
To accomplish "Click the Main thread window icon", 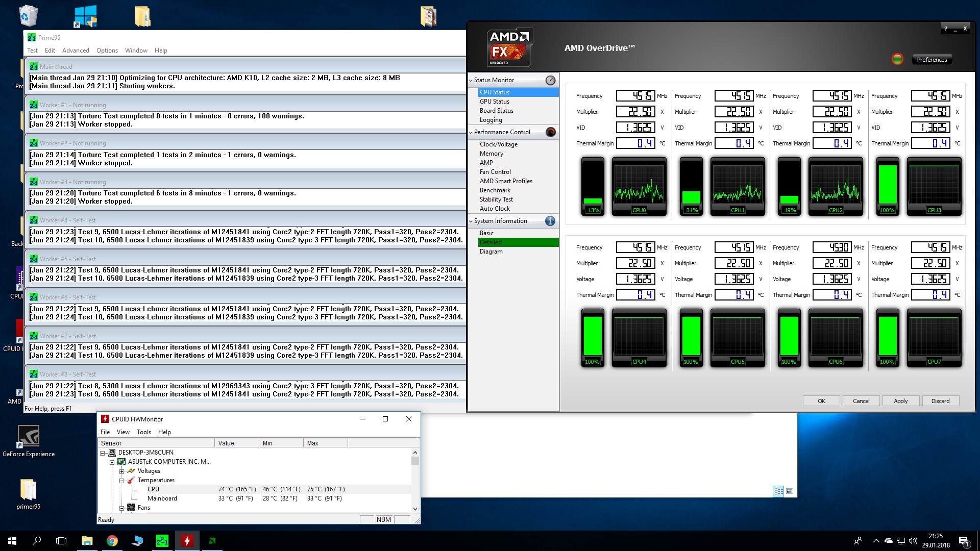I will coord(34,66).
